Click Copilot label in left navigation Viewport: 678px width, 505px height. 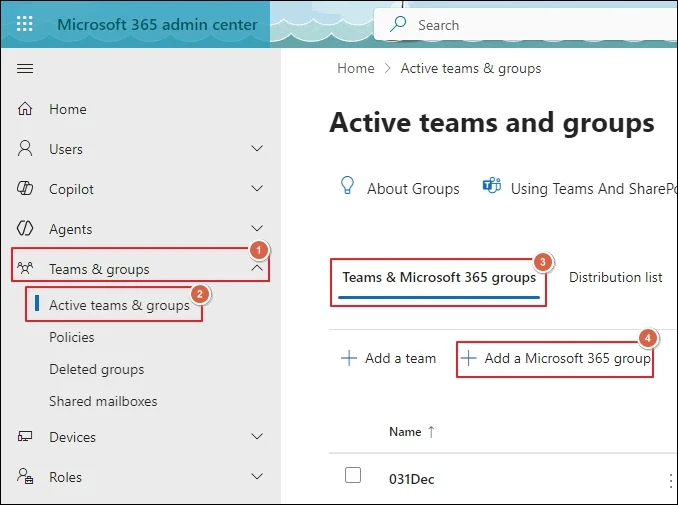pyautogui.click(x=71, y=189)
